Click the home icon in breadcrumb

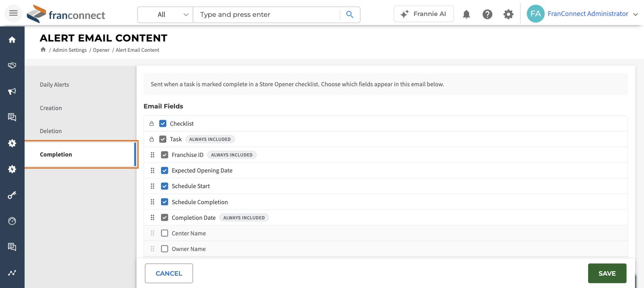[43, 50]
